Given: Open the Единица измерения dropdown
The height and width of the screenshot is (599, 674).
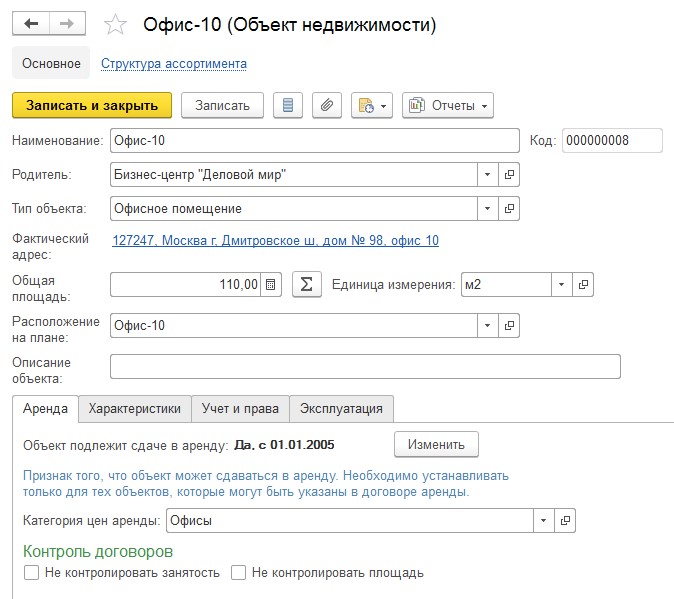Looking at the screenshot, I should pos(562,284).
